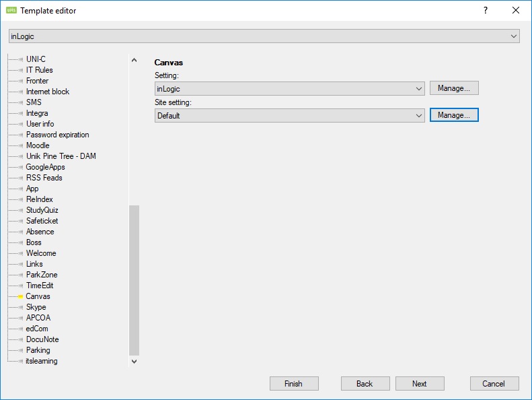Click the help question mark icon
The height and width of the screenshot is (400, 532).
(486, 10)
